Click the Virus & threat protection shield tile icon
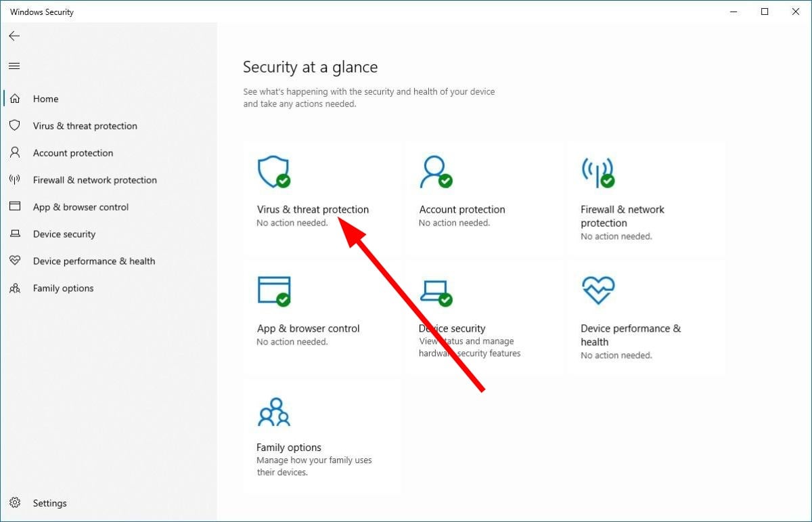 tap(273, 172)
